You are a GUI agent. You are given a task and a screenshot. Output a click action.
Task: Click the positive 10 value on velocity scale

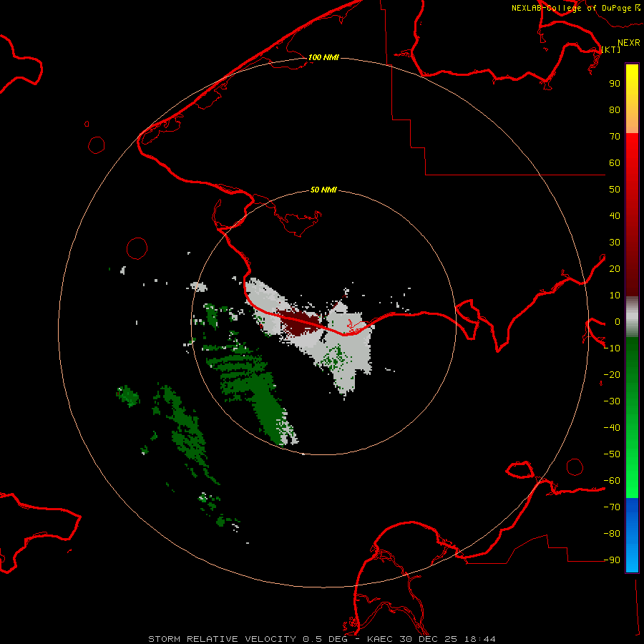[615, 296]
